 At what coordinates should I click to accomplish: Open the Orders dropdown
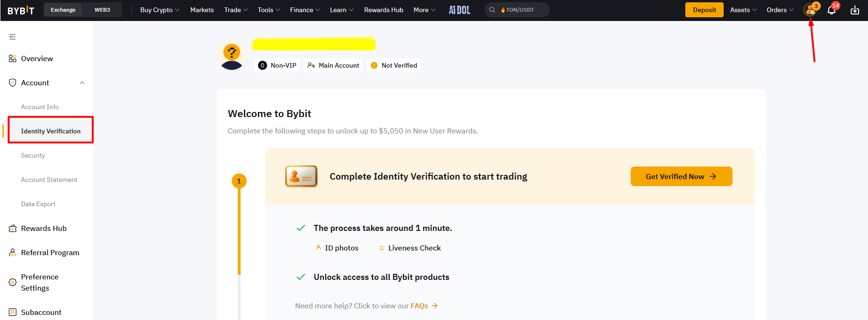click(780, 10)
